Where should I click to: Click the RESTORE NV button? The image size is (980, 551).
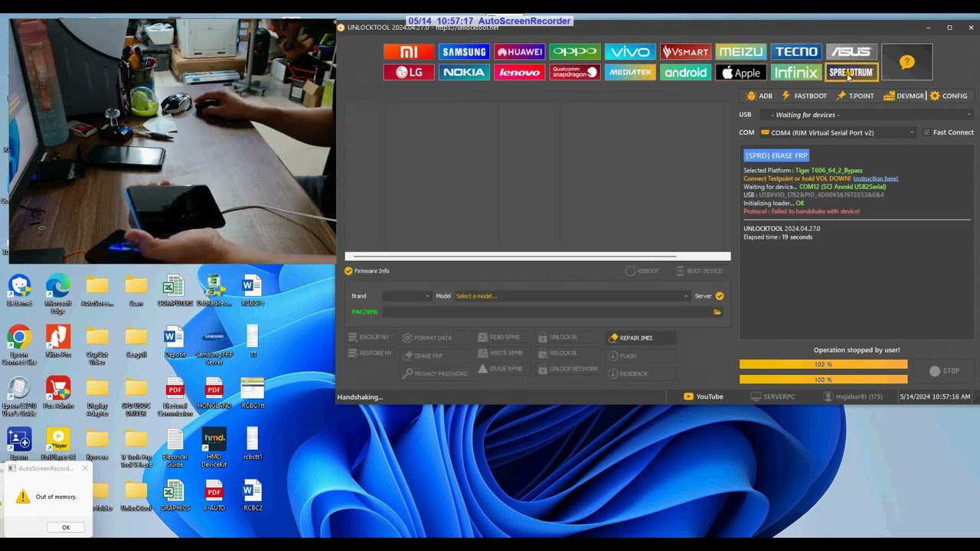pyautogui.click(x=370, y=354)
